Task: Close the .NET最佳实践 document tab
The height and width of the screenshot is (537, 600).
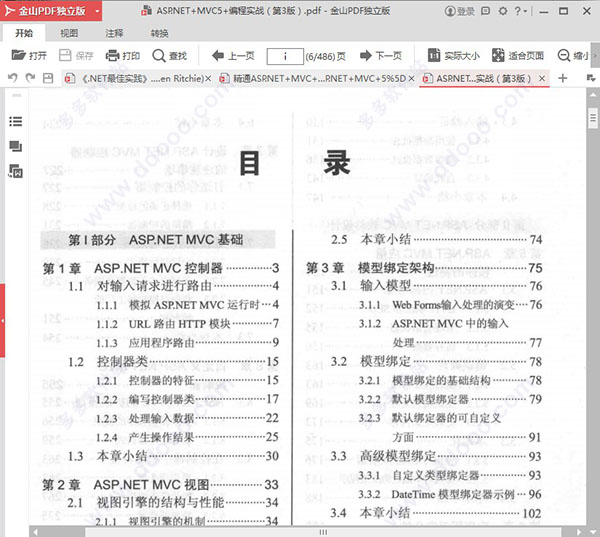Action: click(208, 78)
